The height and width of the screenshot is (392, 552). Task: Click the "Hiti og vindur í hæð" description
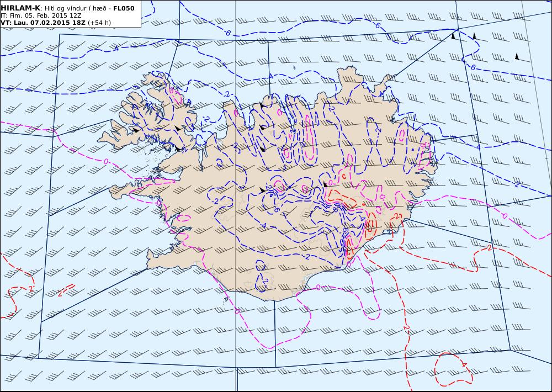(x=76, y=8)
